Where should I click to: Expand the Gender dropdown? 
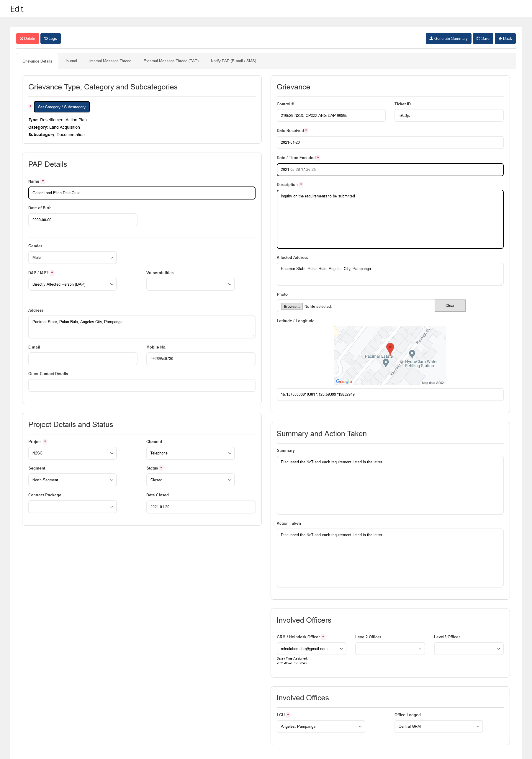pyautogui.click(x=72, y=258)
